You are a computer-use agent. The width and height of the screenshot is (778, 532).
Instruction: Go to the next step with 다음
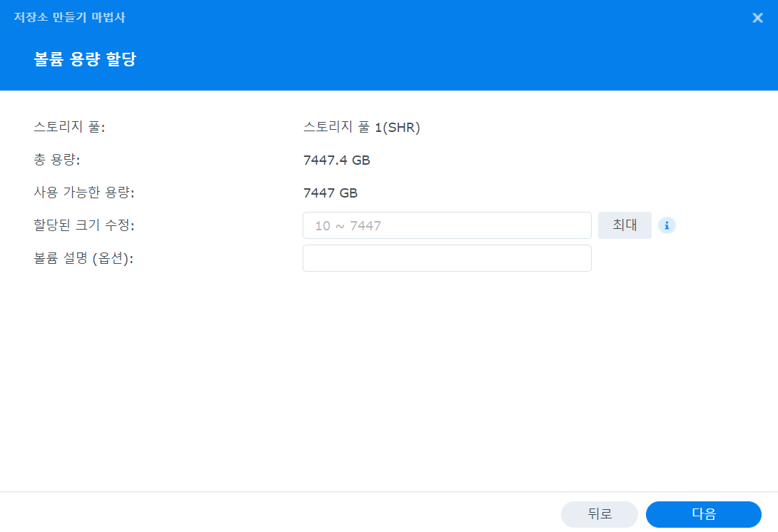[x=703, y=514]
